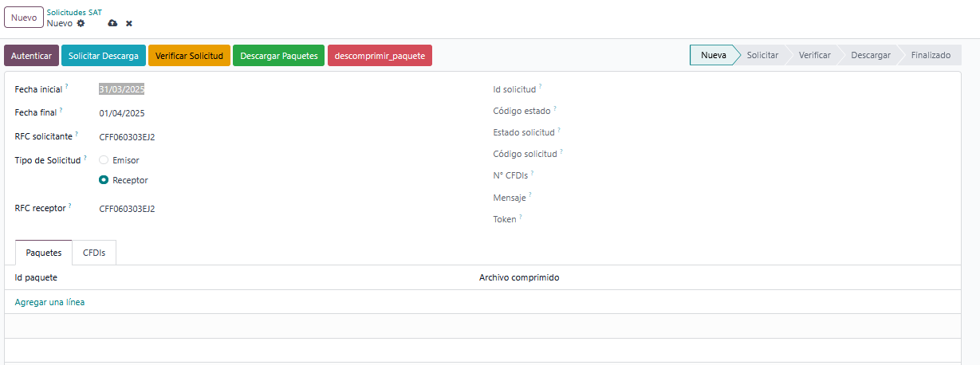Discard changes with the X icon
Image resolution: width=980 pixels, height=365 pixels.
pos(129,24)
